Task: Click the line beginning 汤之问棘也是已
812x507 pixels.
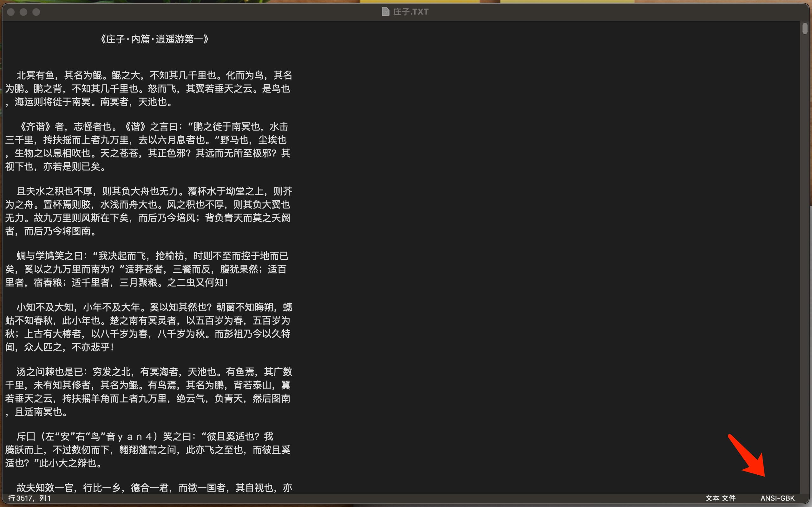Action: tap(154, 372)
